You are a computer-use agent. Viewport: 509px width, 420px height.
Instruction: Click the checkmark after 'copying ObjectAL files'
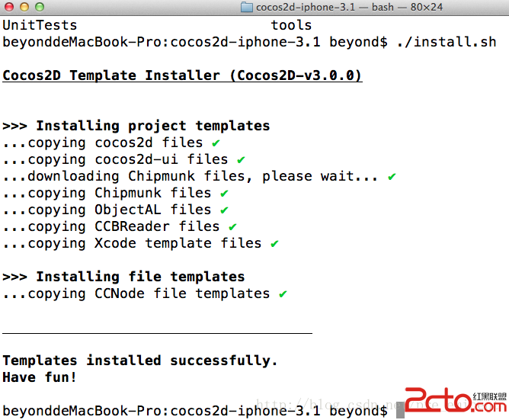224,210
